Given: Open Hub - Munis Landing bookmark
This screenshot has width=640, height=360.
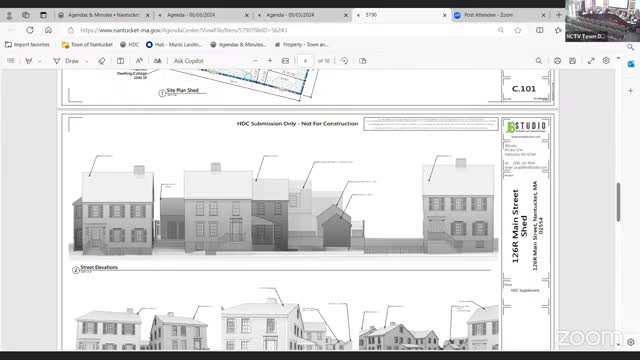Looking at the screenshot, I should tap(173, 44).
